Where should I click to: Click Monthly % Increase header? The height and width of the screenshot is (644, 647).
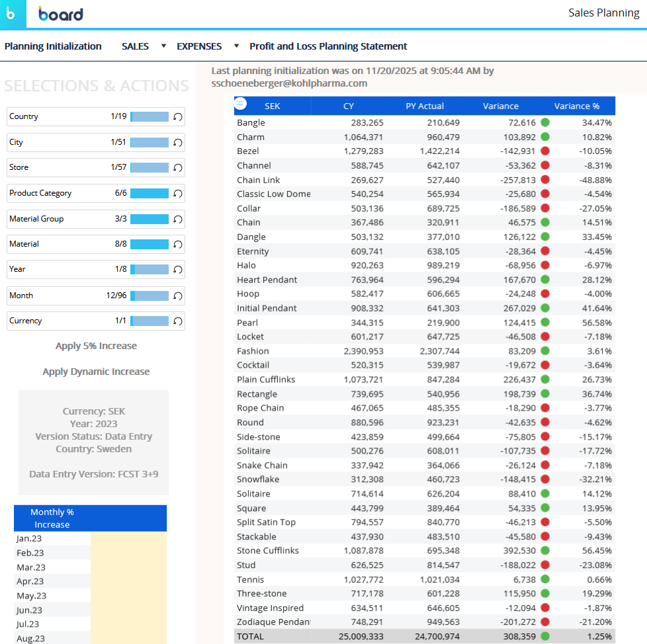pos(52,518)
